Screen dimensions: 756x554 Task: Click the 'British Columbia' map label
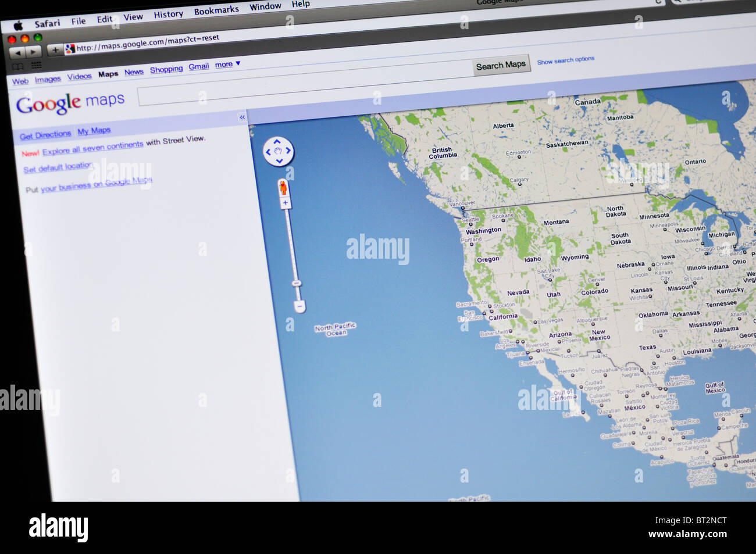coord(443,153)
